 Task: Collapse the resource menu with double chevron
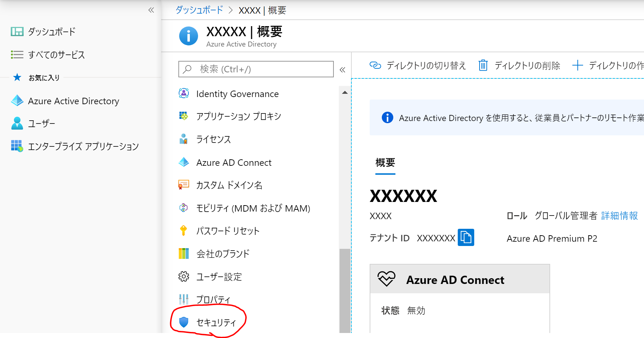342,70
